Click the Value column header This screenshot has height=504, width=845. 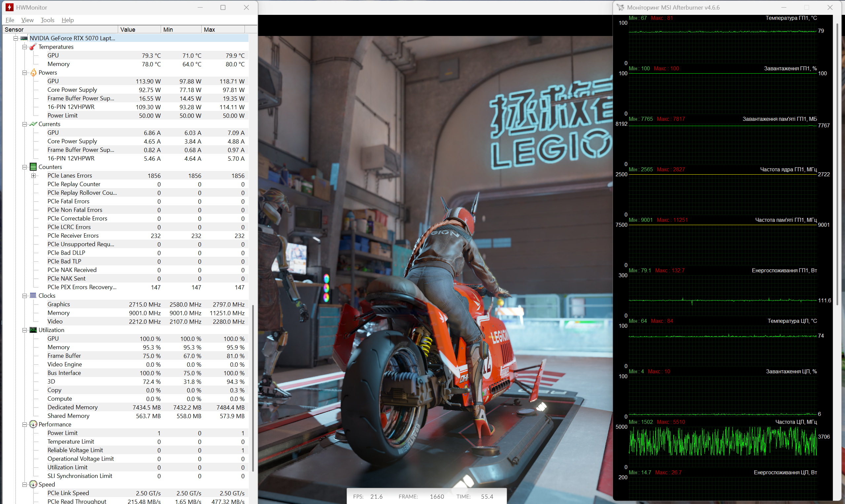click(x=139, y=30)
